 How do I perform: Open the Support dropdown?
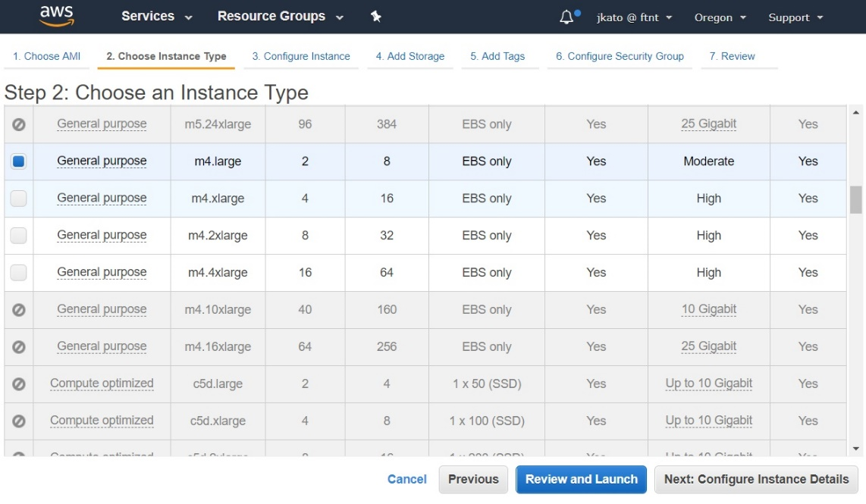click(x=794, y=17)
